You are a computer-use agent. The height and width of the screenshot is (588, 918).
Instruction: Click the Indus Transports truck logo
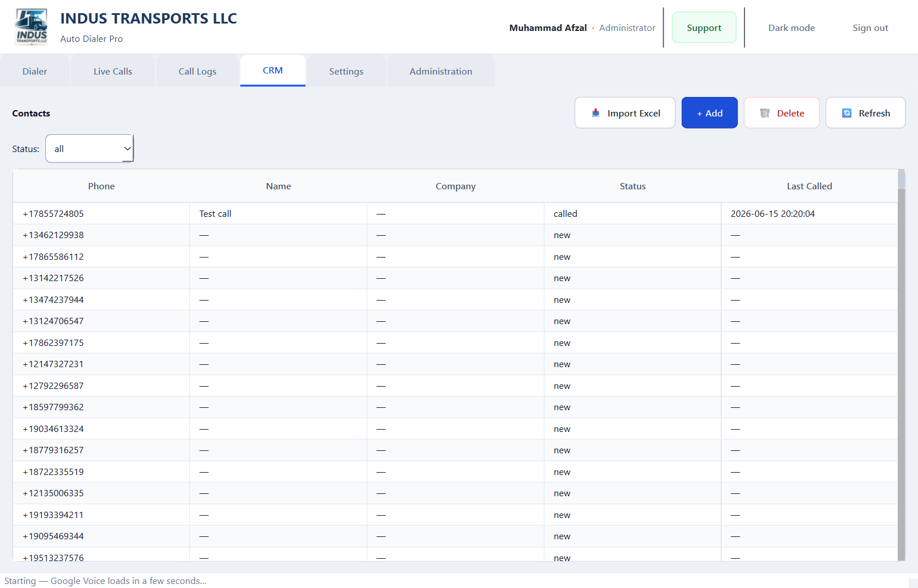pyautogui.click(x=32, y=27)
